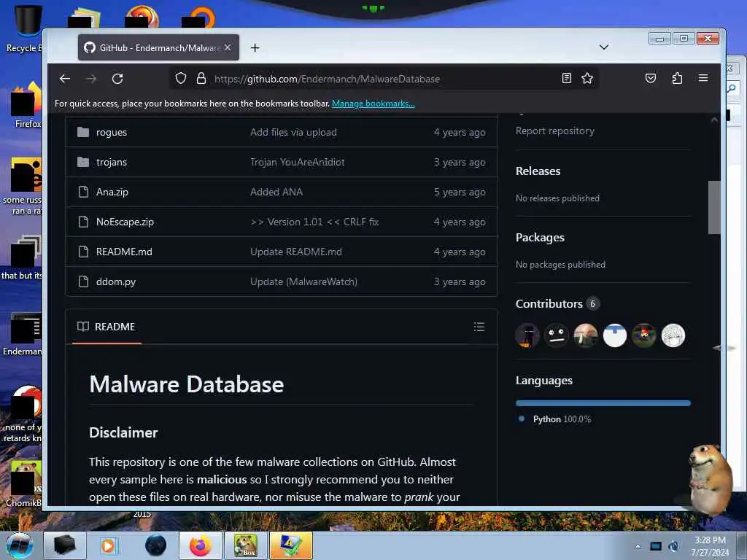The image size is (747, 560).
Task: Open commit 'Version 1.01 CRLF fix'
Action: pyautogui.click(x=314, y=222)
